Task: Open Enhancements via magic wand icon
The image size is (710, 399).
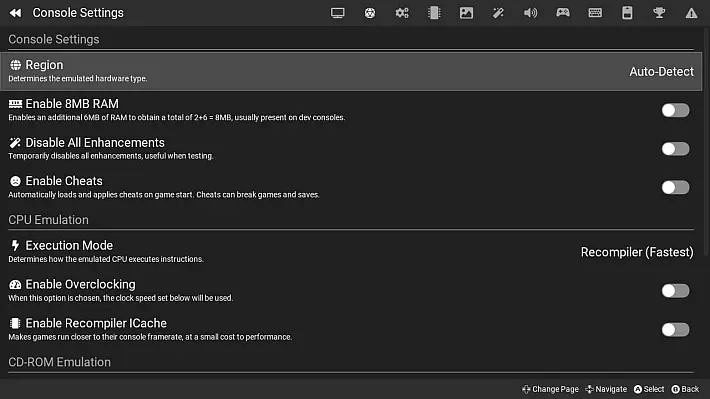Action: pos(498,13)
